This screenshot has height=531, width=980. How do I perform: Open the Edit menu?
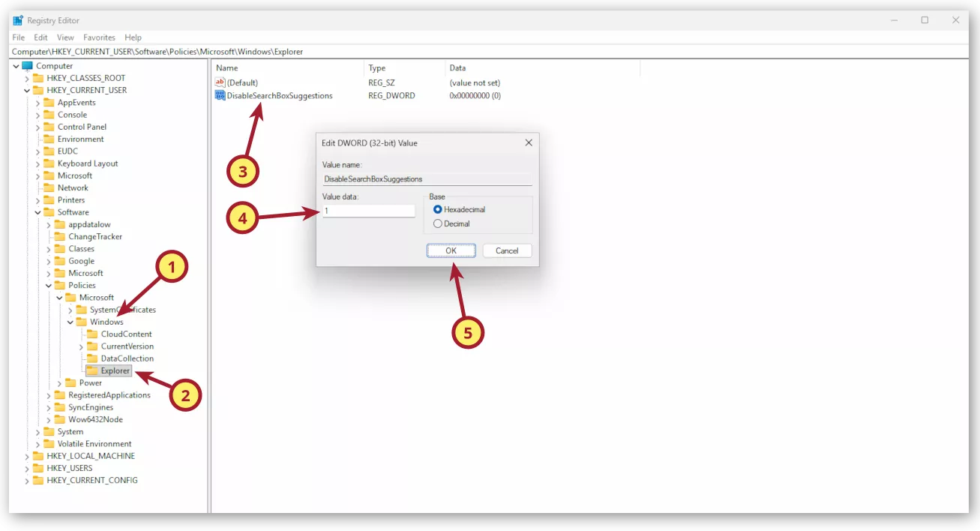tap(40, 37)
